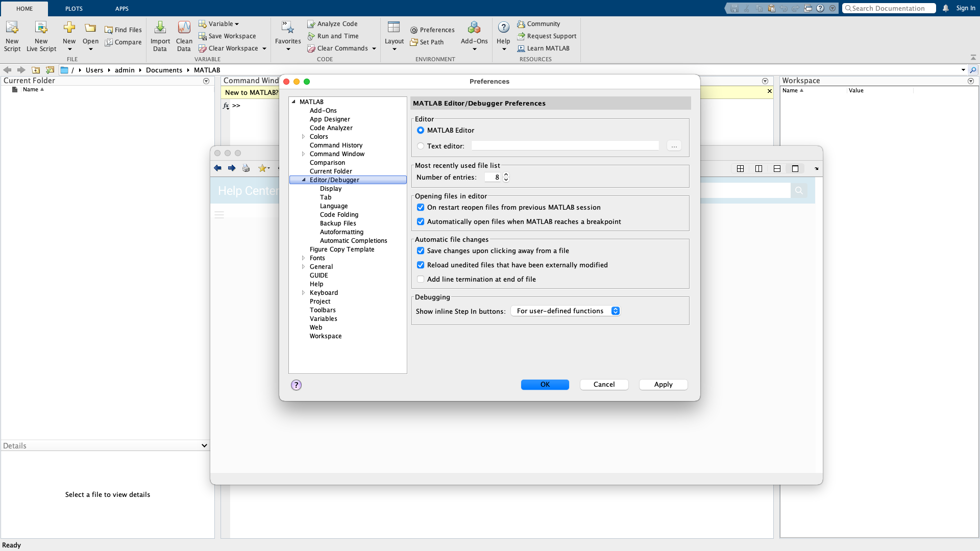Switch to the PLOTS tab

point(74,9)
